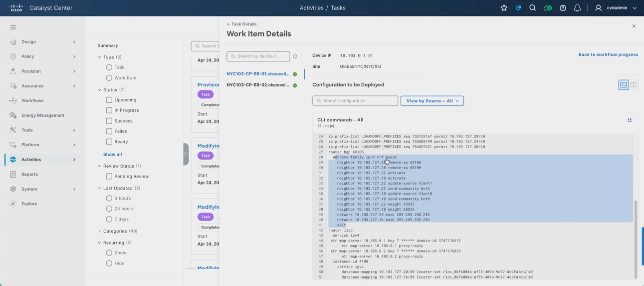The height and width of the screenshot is (286, 644).
Task: Open the hamburger navigation menu
Action: [13, 27]
